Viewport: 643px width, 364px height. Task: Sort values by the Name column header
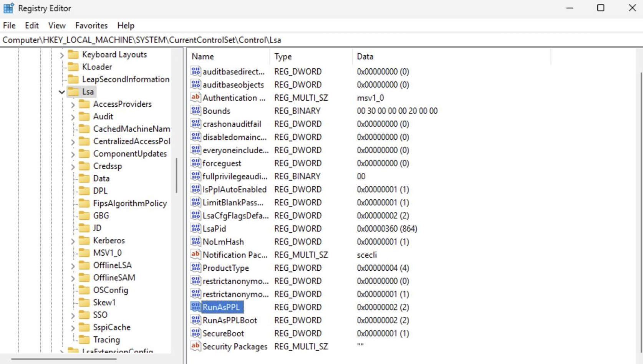click(x=203, y=56)
